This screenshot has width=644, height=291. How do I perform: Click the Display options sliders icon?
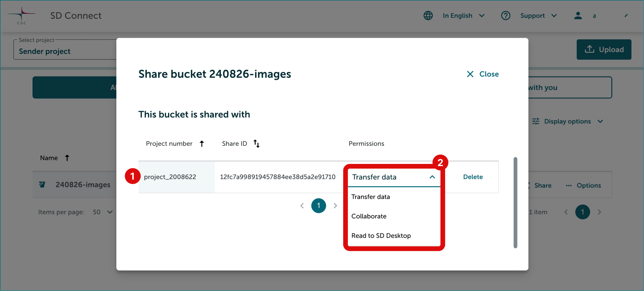tap(536, 121)
